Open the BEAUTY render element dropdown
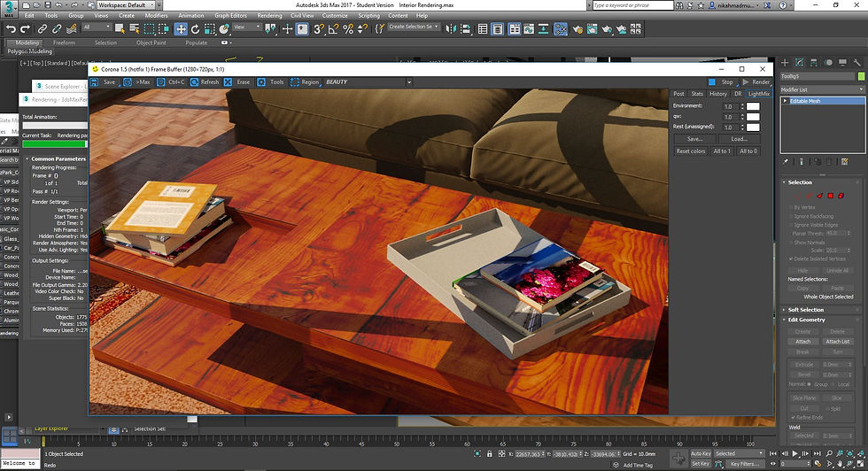Image resolution: width=868 pixels, height=471 pixels. point(368,82)
